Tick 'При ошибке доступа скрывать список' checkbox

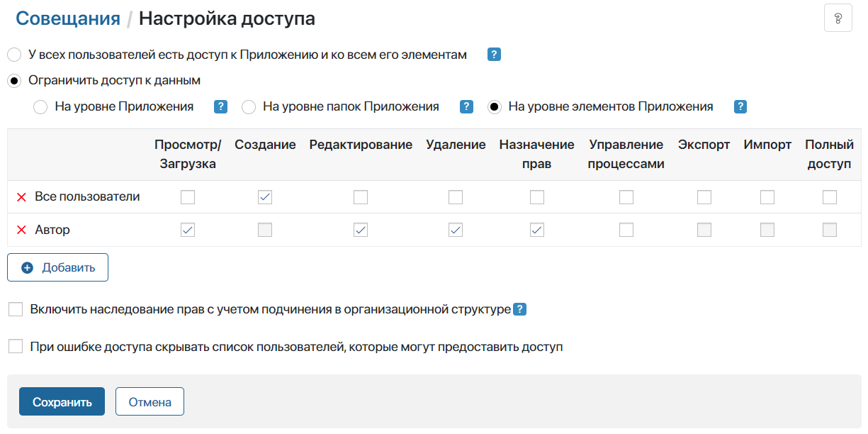(x=16, y=347)
